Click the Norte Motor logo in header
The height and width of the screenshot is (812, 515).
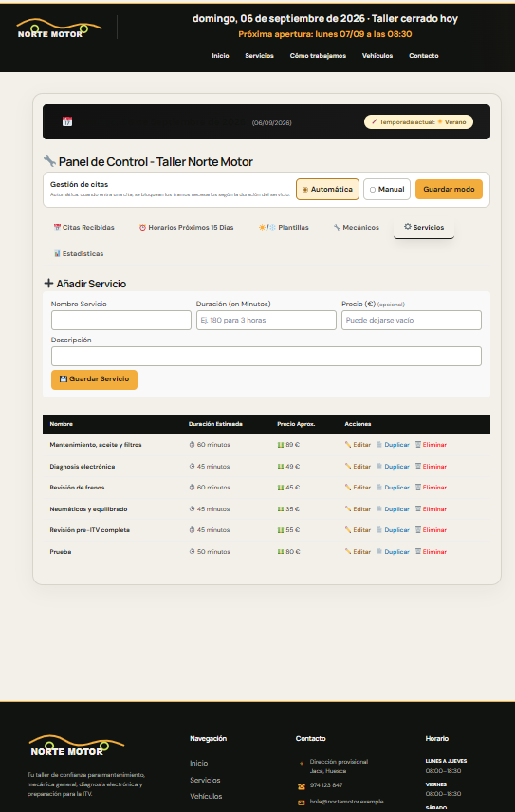(59, 28)
